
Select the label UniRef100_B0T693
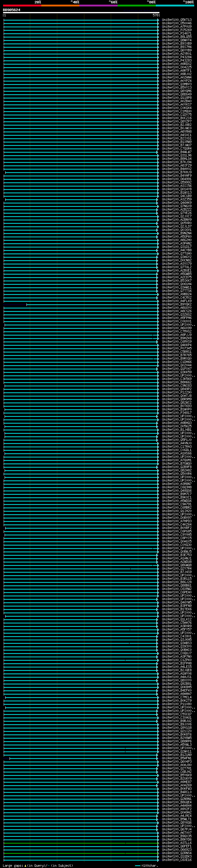tap(177, 406)
